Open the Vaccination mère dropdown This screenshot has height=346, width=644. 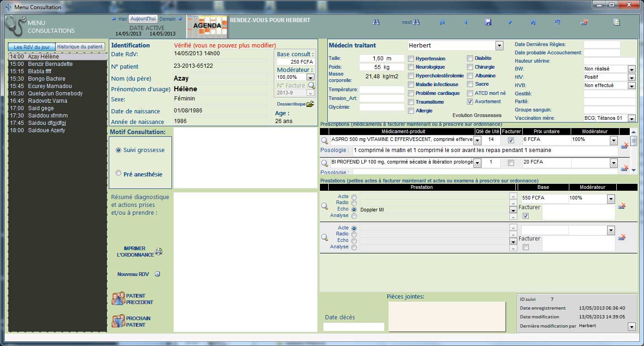[x=632, y=118]
